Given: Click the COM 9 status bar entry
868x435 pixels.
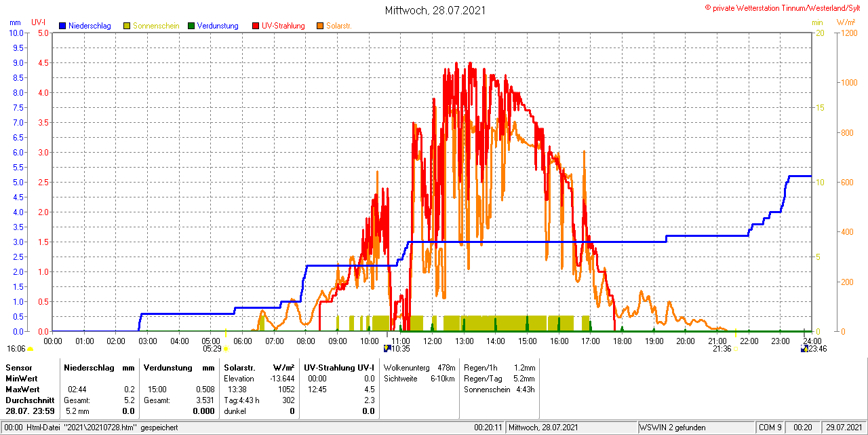Looking at the screenshot, I should [x=770, y=428].
